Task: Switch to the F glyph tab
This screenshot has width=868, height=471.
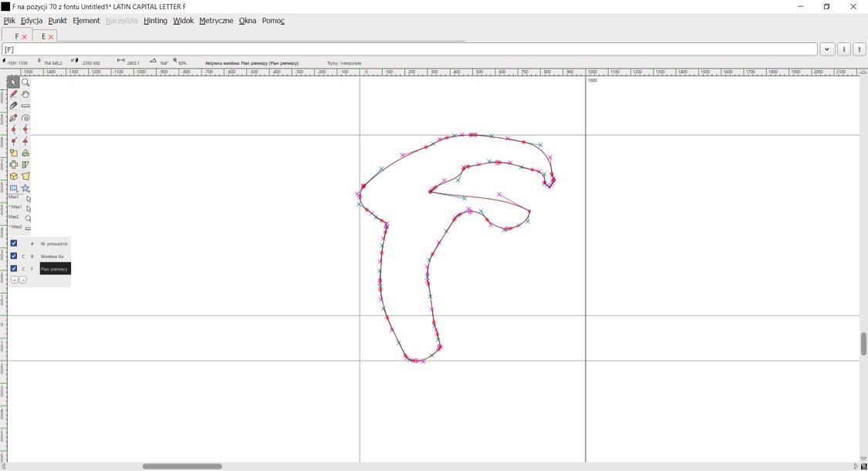Action: (x=17, y=36)
